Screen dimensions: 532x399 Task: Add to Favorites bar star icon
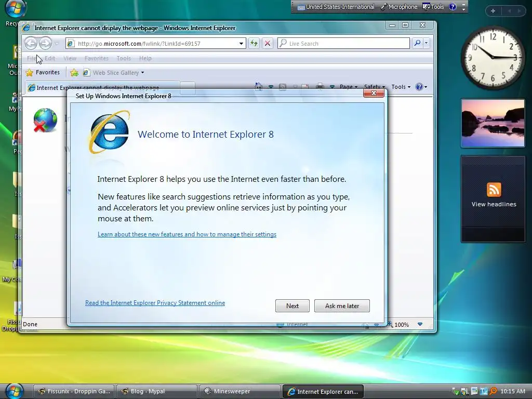click(x=74, y=73)
